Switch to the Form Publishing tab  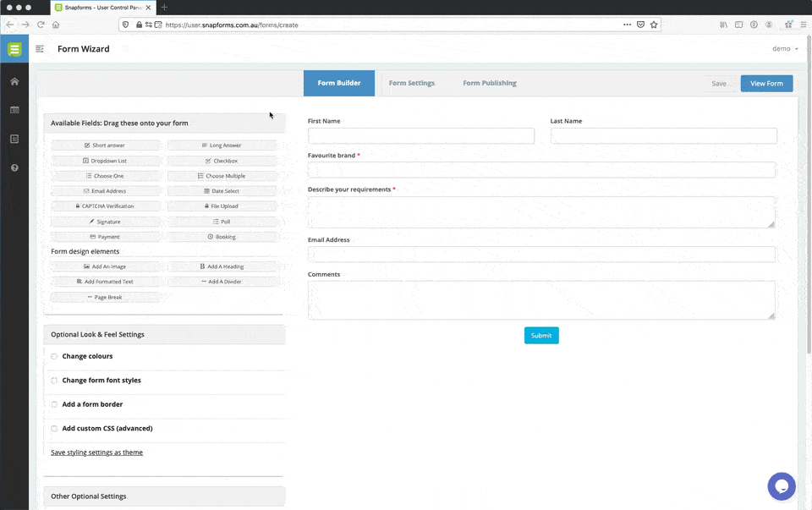490,83
